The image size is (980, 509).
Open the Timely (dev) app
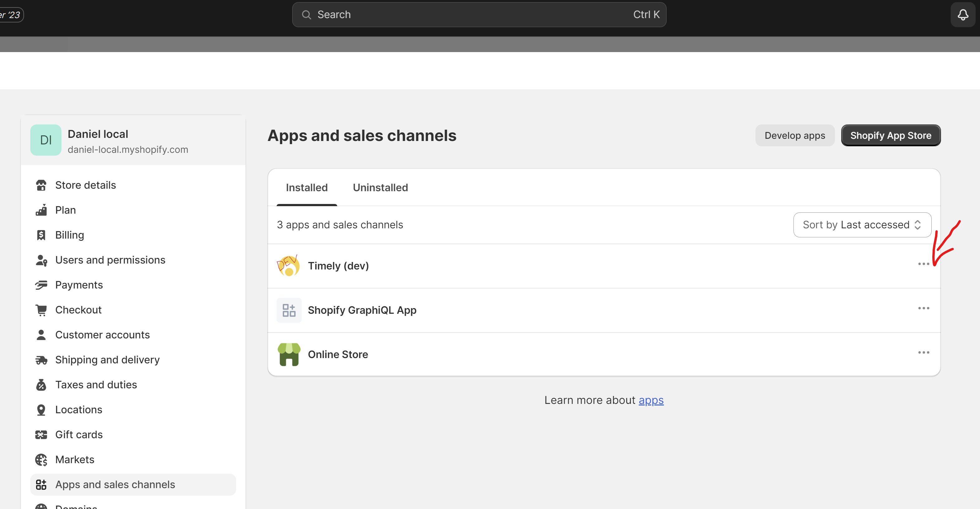[x=338, y=266]
